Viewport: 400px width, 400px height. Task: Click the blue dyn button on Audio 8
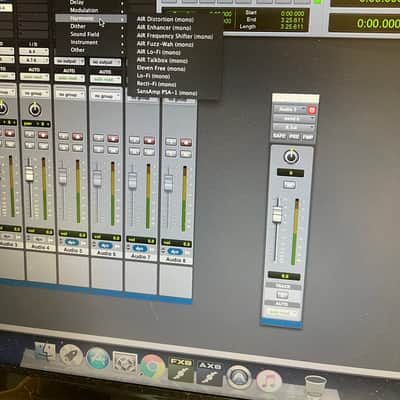174,251
